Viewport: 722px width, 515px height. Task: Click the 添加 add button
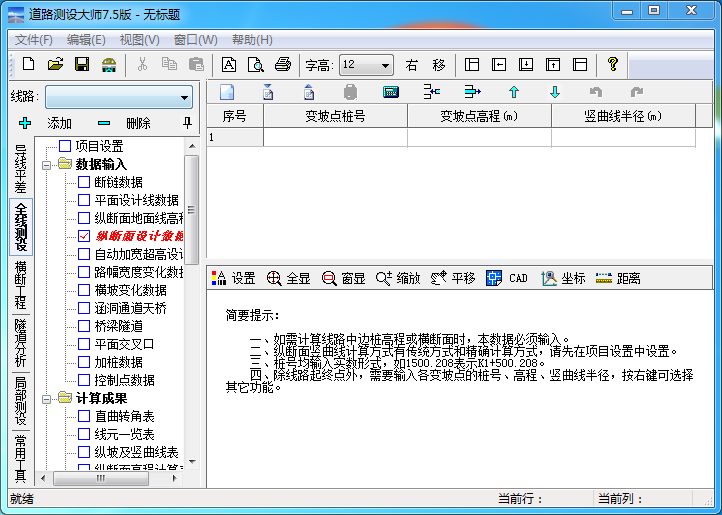click(47, 123)
